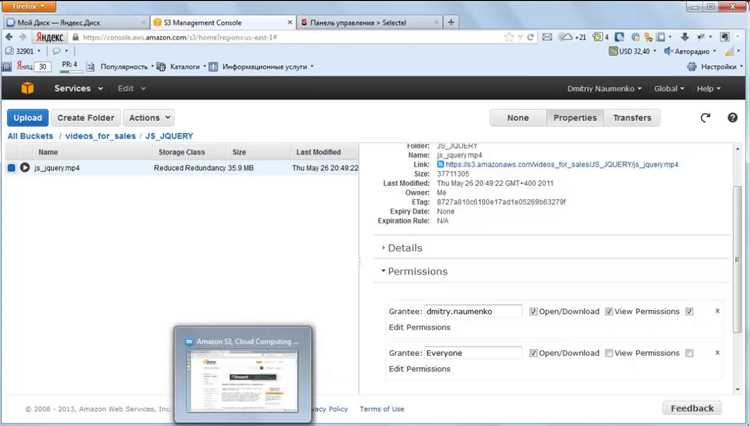Click the weather cloud +21 icon
The height and width of the screenshot is (426, 750).
pos(573,37)
